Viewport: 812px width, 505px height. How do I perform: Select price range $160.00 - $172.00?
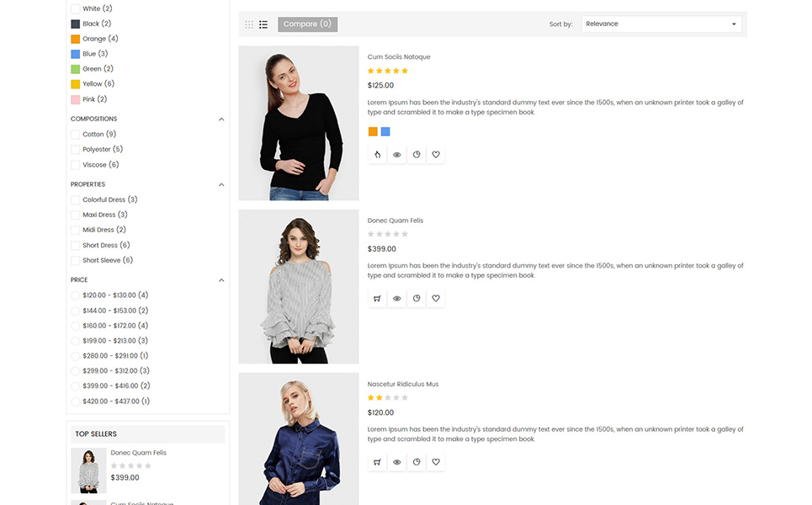pos(75,327)
